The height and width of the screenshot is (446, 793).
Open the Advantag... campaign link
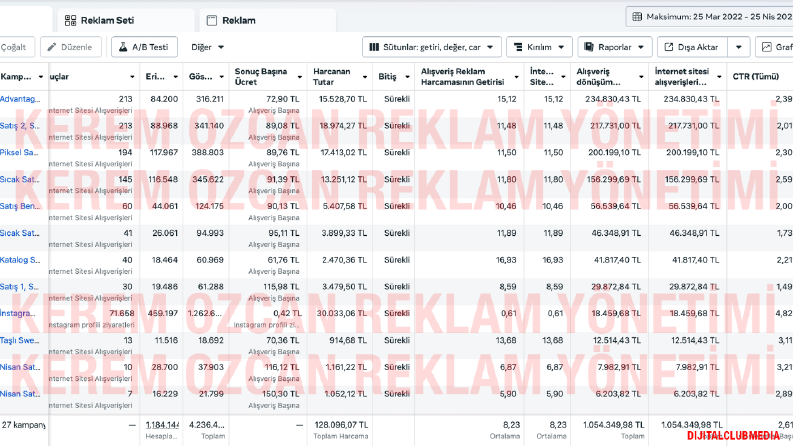20,99
